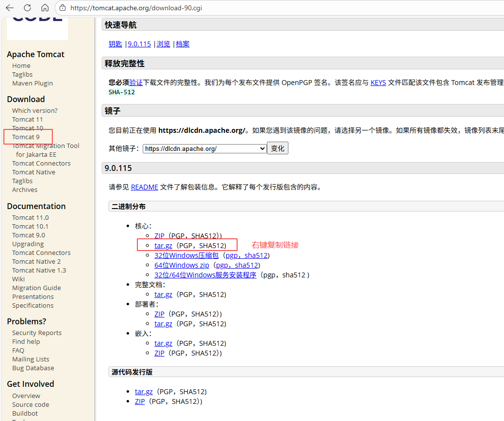Download the source code ZIP
The image size is (504, 421).
pyautogui.click(x=140, y=401)
